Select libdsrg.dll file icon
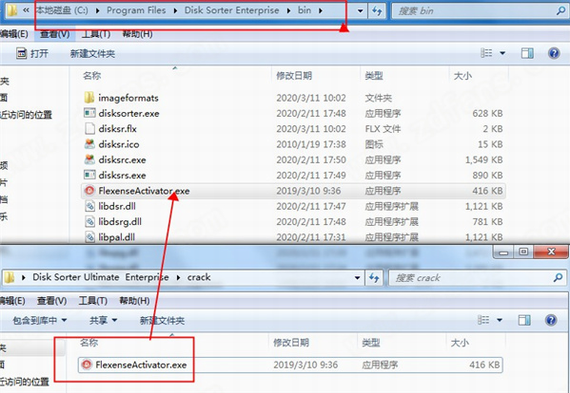The height and width of the screenshot is (393, 570). click(x=89, y=221)
